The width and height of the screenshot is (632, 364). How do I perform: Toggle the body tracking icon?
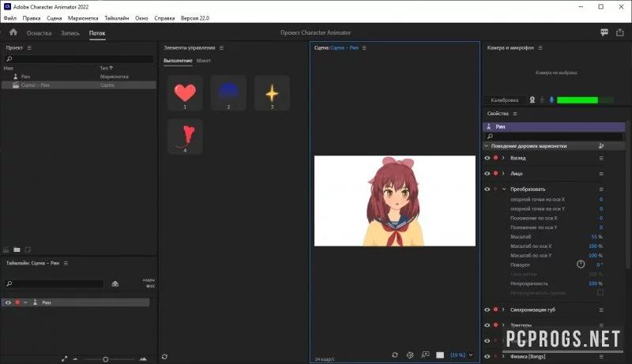[x=542, y=99]
